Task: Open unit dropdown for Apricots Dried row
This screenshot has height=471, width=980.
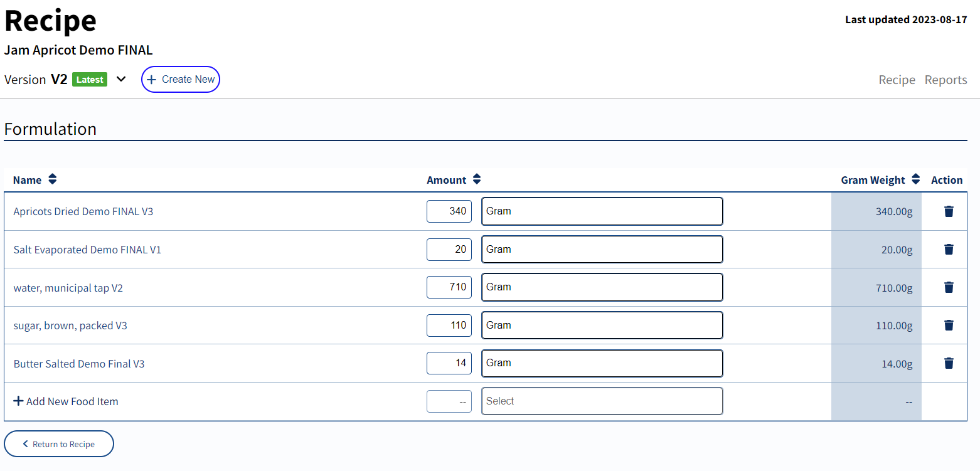Action: [602, 211]
